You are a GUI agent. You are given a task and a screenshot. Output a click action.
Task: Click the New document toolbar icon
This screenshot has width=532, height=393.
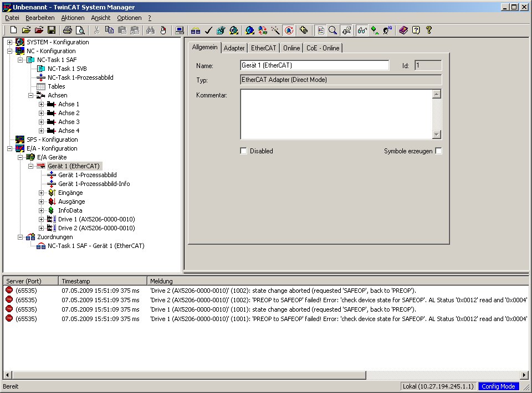point(13,30)
